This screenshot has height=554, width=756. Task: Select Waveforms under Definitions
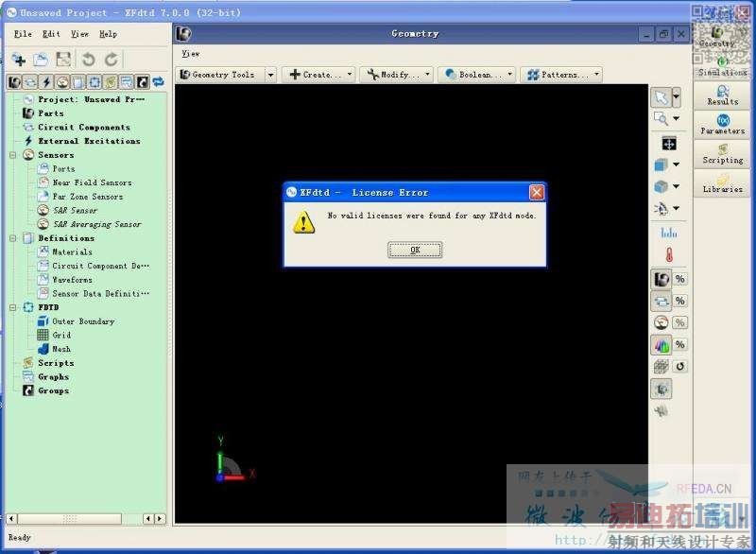72,280
